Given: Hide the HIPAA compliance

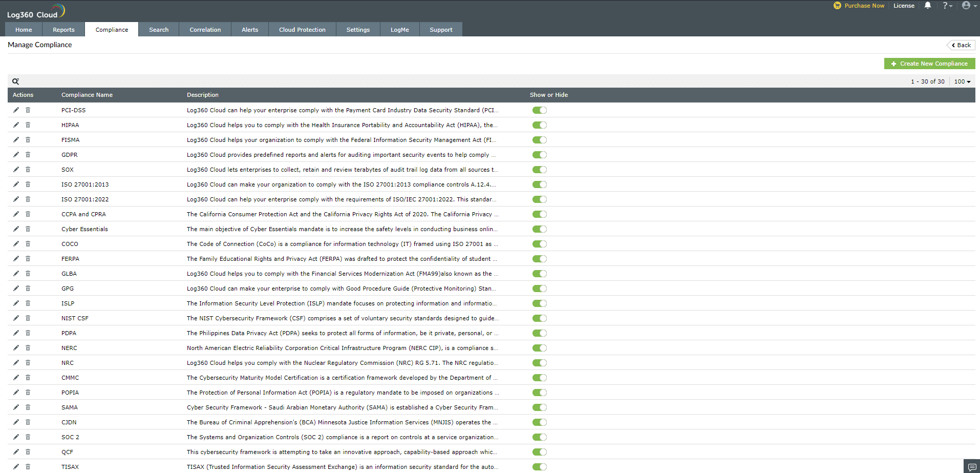Looking at the screenshot, I should [x=540, y=125].
